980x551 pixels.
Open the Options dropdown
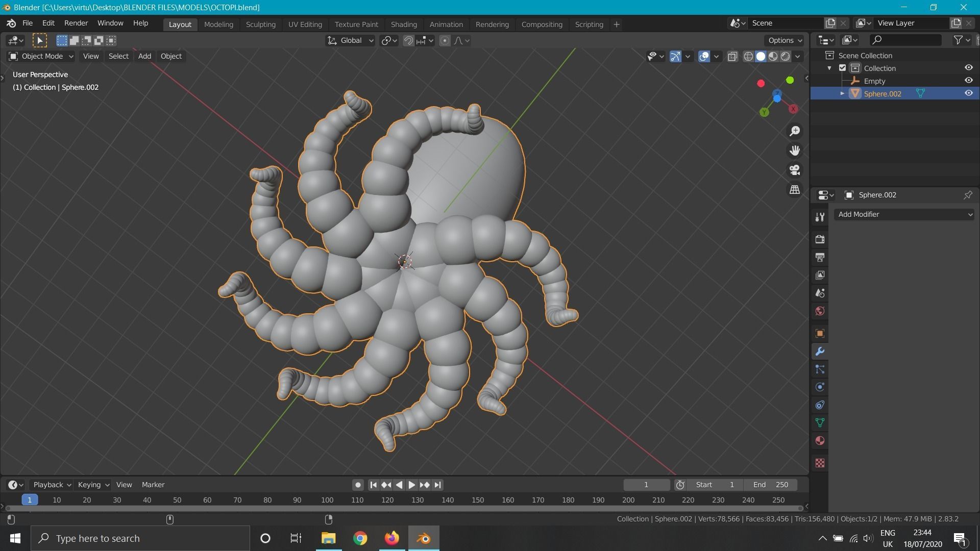tap(785, 40)
